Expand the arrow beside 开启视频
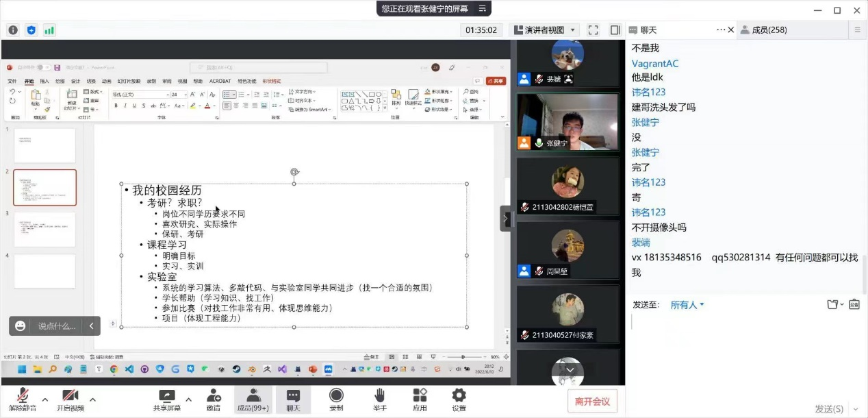Screen dimensions: 868x418 [x=92, y=399]
